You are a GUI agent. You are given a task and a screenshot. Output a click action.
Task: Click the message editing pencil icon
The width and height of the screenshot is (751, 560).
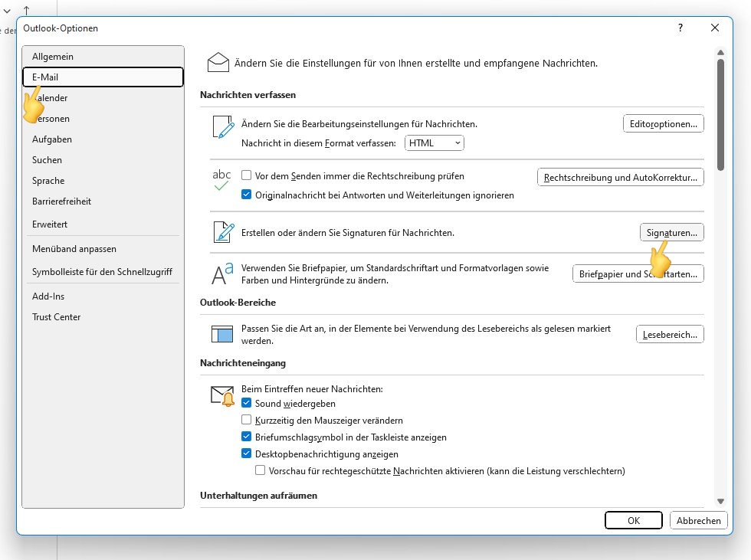click(x=222, y=128)
